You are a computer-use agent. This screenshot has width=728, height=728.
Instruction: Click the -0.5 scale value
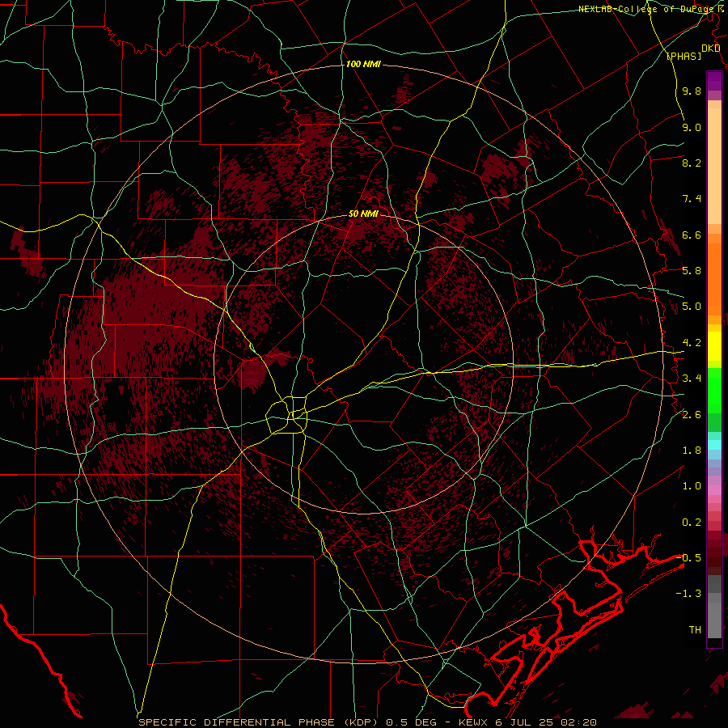689,557
